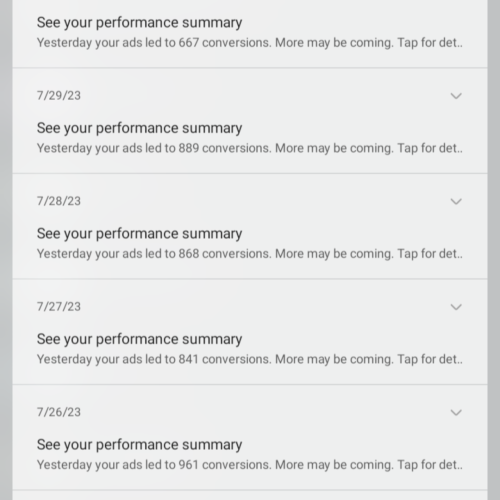This screenshot has width=500, height=500.
Task: Tap the 868 conversions detail text
Action: tap(250, 254)
